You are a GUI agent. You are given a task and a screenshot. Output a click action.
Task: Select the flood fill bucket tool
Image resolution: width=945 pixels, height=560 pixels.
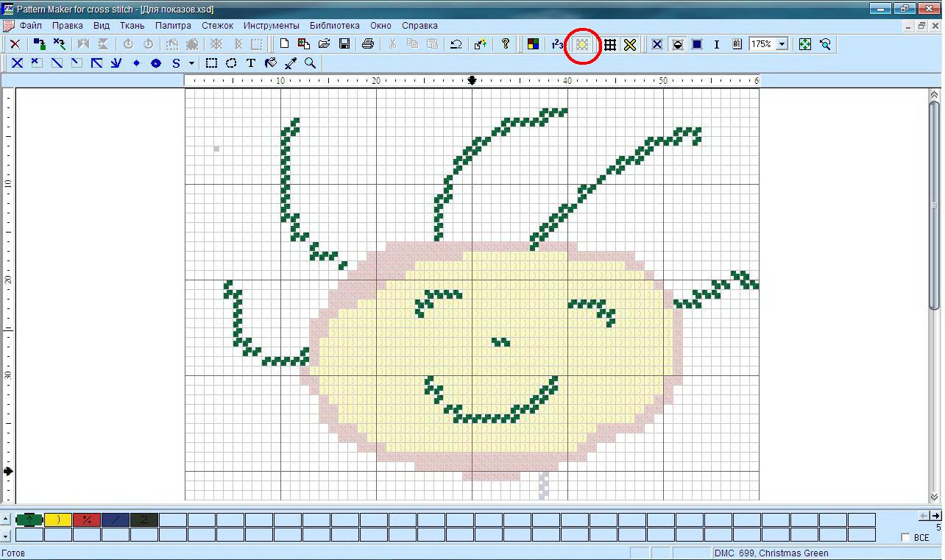click(x=271, y=63)
